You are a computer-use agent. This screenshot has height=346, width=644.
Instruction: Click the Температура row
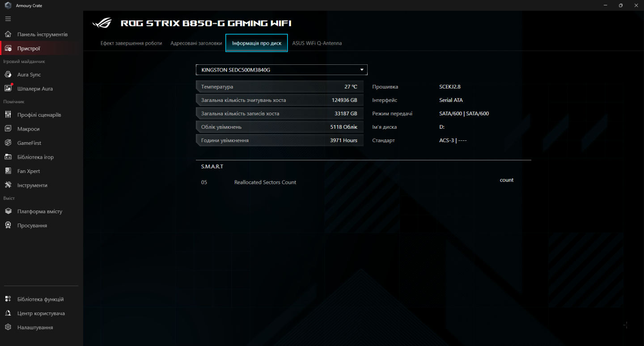point(280,87)
